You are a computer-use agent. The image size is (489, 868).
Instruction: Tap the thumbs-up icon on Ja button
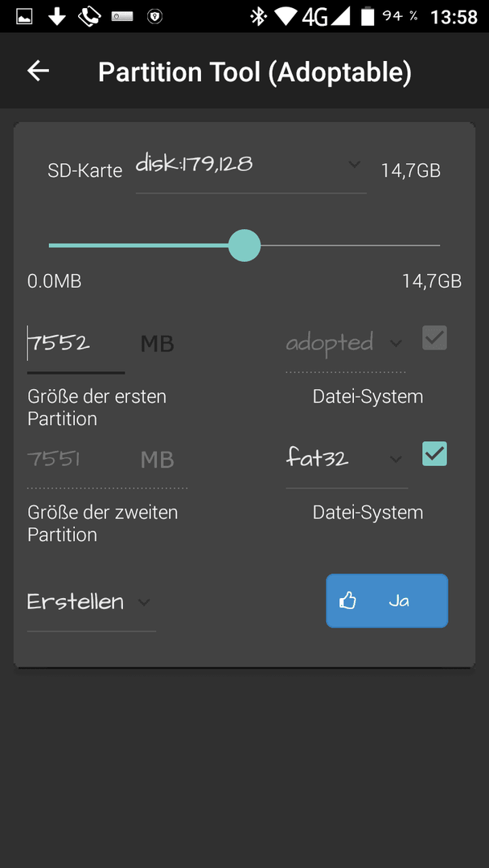tap(347, 600)
